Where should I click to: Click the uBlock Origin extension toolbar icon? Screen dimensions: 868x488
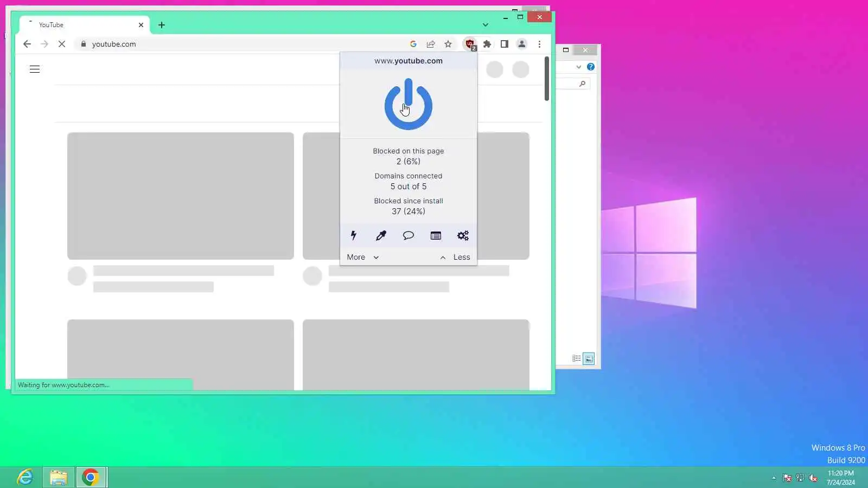click(470, 44)
